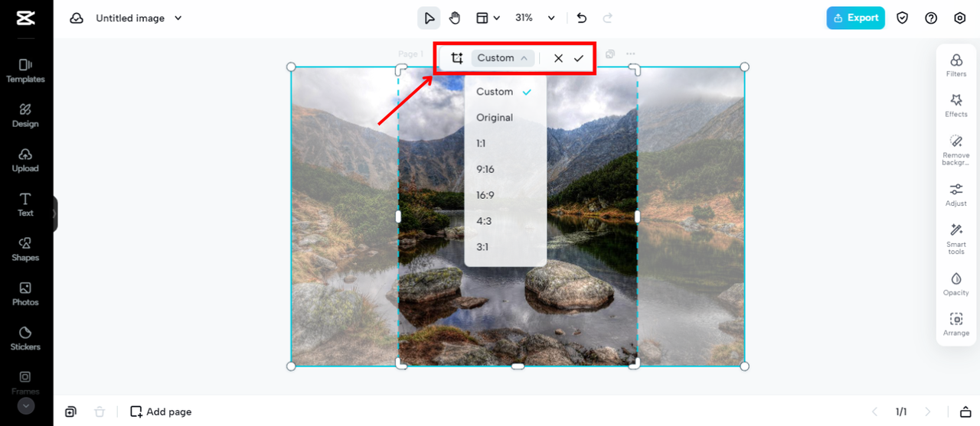Open the Frames panel

coord(25,382)
